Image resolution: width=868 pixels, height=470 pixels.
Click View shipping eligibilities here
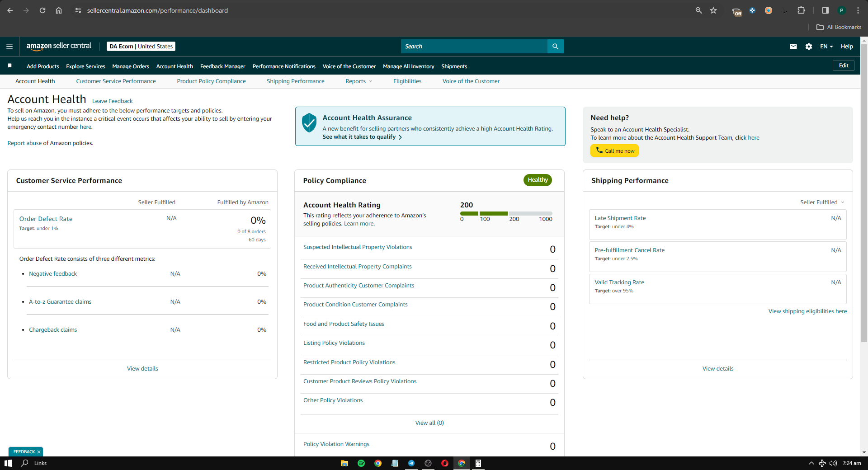807,311
